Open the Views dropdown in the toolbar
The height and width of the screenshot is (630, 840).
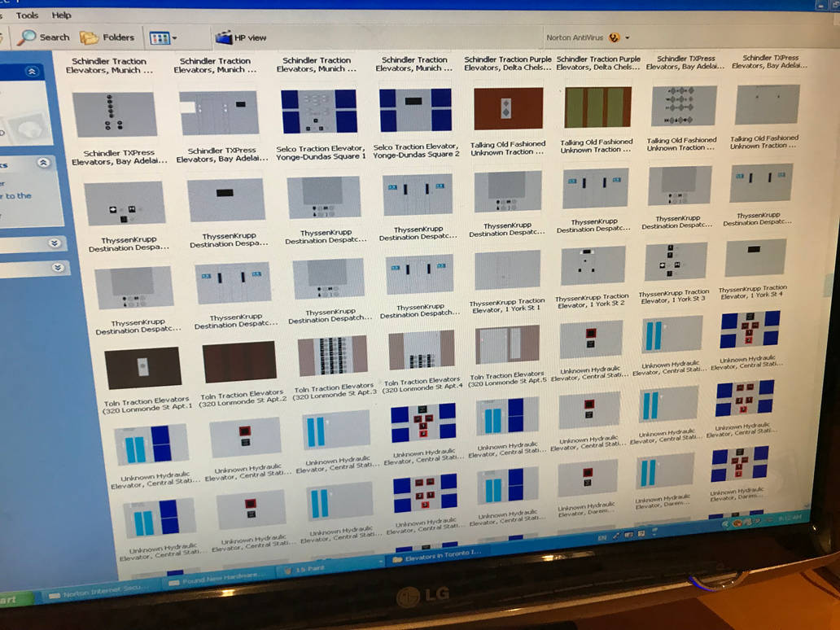[164, 38]
